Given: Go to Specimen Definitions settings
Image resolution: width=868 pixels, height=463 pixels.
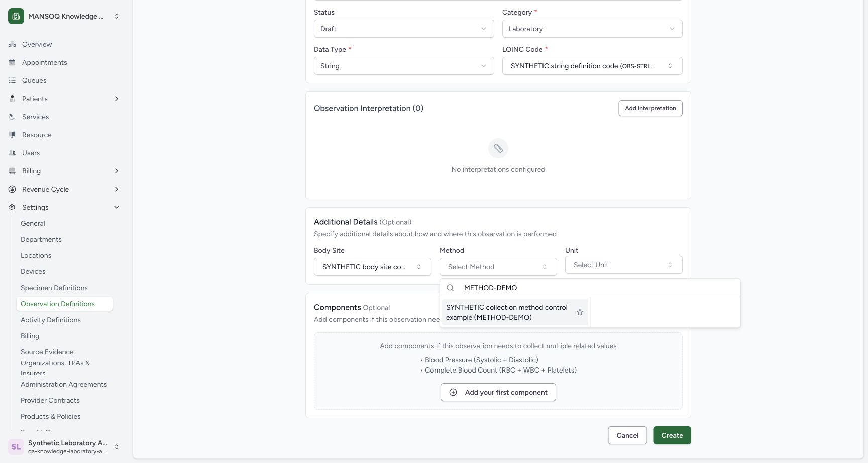Looking at the screenshot, I should [x=54, y=288].
